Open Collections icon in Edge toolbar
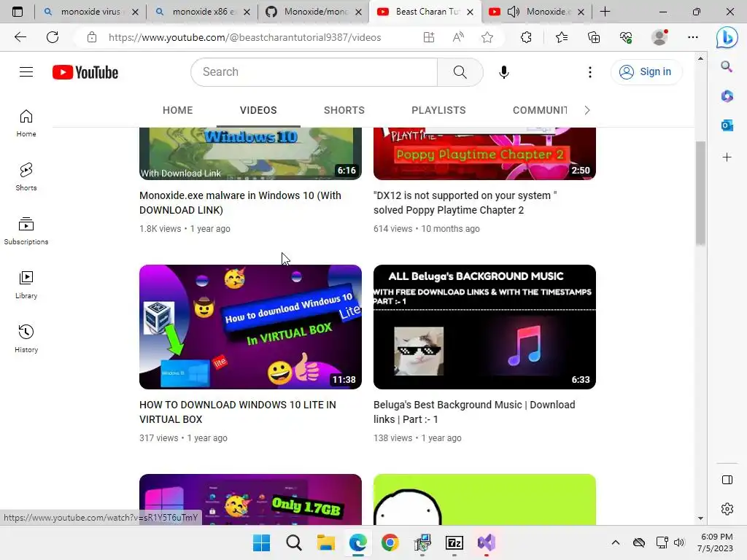 pyautogui.click(x=594, y=37)
